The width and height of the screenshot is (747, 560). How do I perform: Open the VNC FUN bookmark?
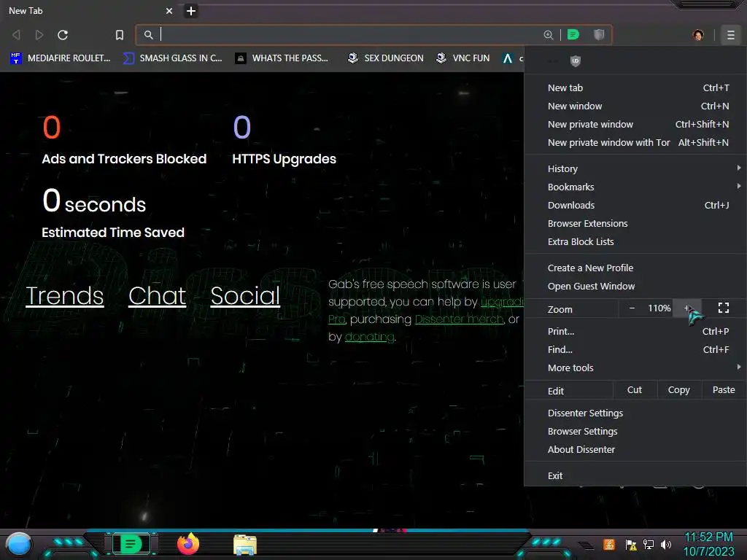463,58
